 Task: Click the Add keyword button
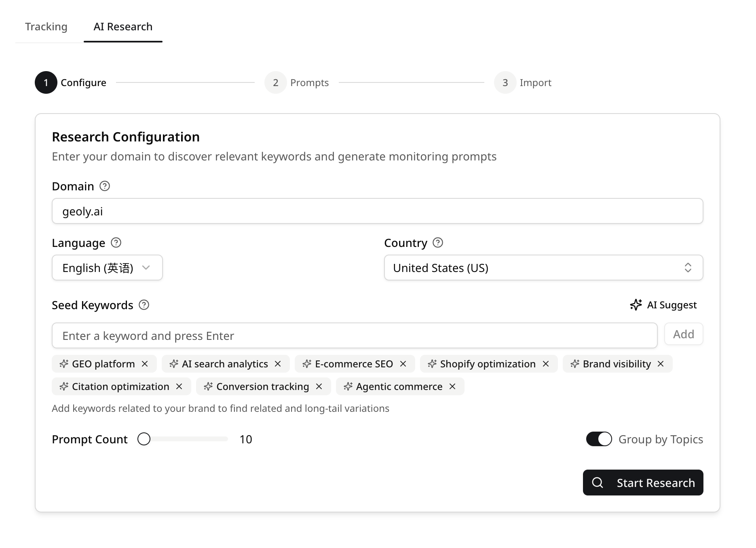(684, 334)
